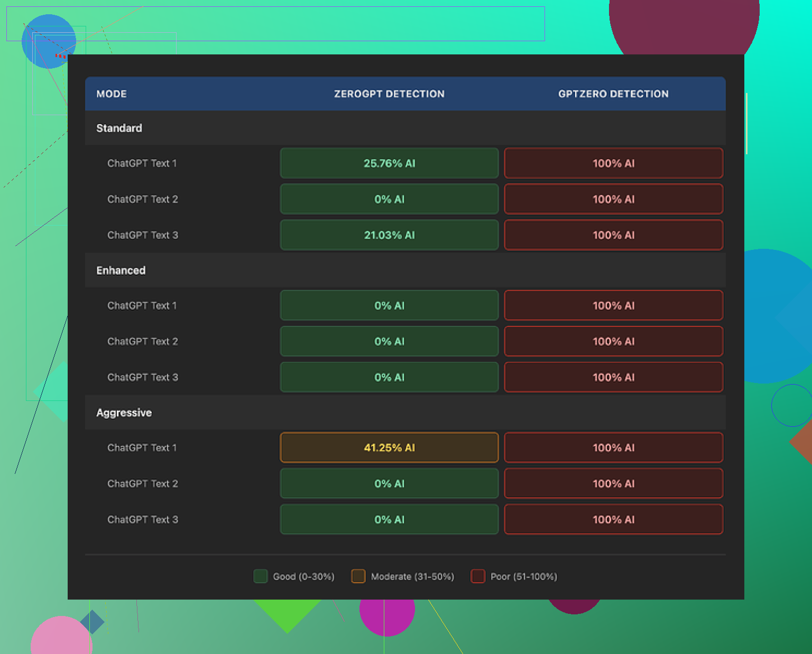Select the ZEROGPT DETECTION column header
Viewport: 812px width, 654px height.
(389, 94)
